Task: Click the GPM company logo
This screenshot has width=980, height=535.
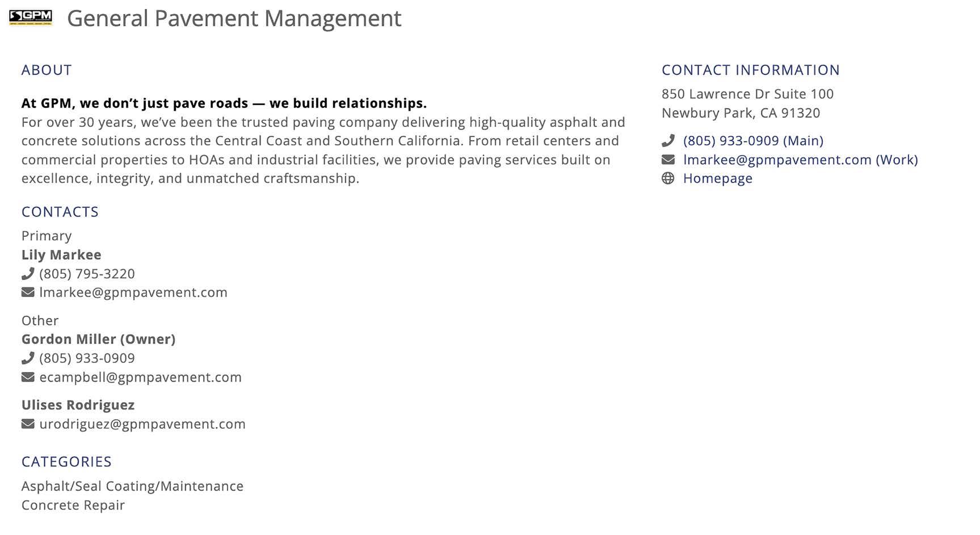Action: click(31, 18)
